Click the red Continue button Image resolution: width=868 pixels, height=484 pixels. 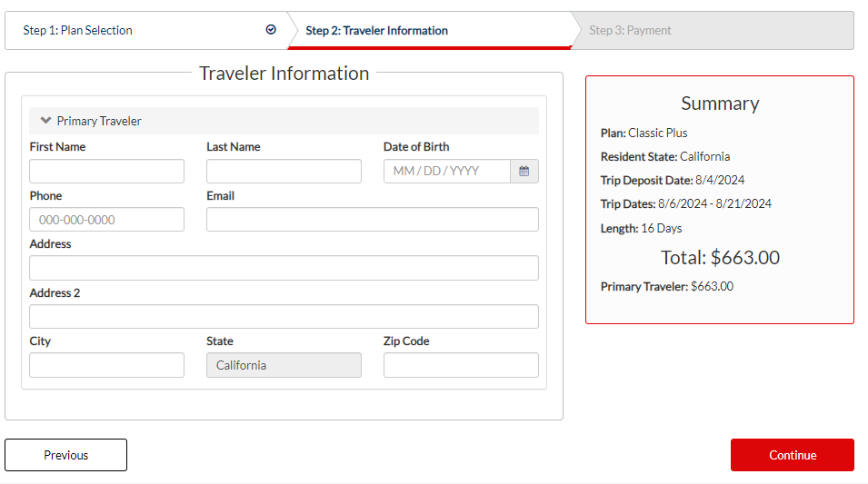793,455
